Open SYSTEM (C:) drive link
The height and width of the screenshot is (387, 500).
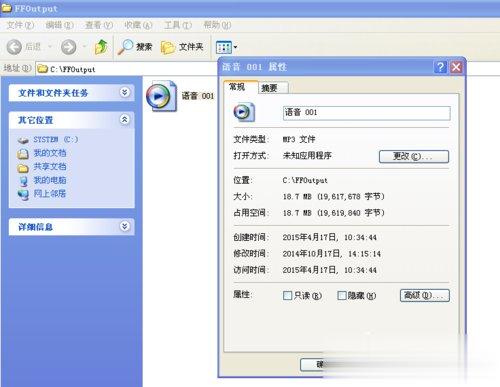coord(56,139)
